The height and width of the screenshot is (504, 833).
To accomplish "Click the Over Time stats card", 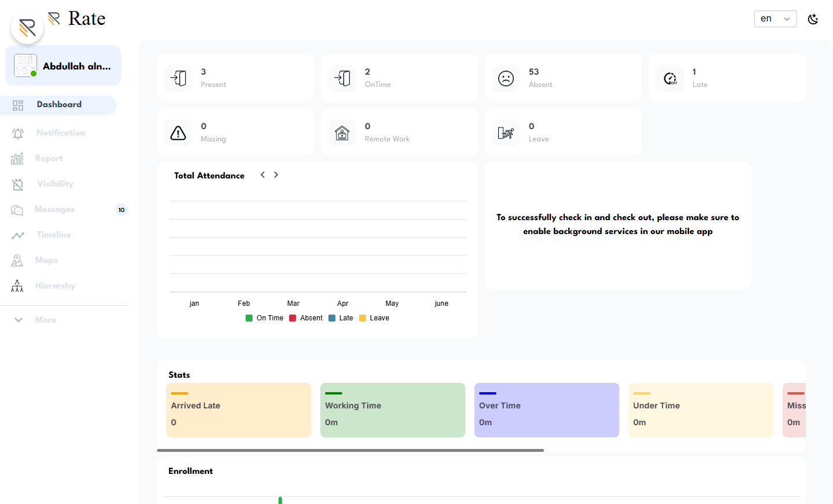I will point(547,410).
